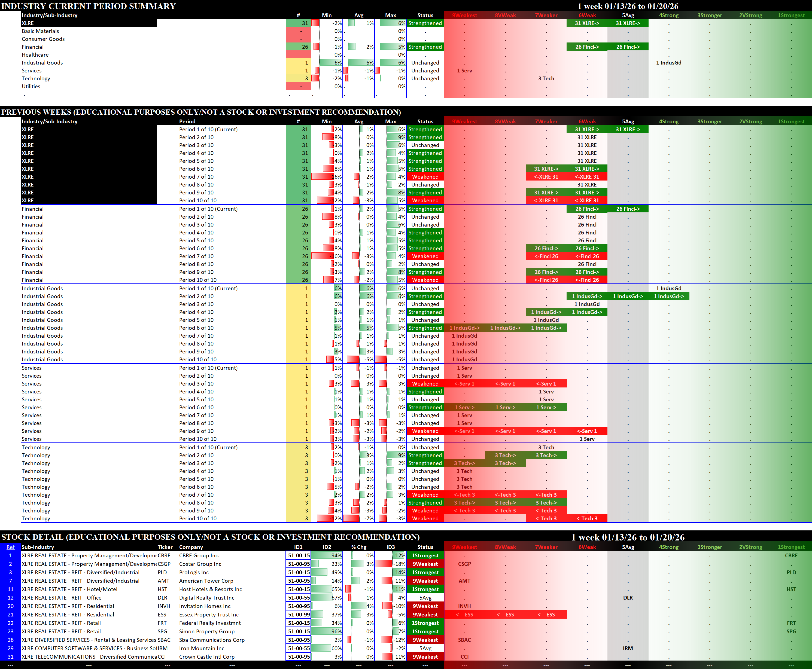The width and height of the screenshot is (812, 669).
Task: Click the Utilities row label
Action: tap(31, 86)
